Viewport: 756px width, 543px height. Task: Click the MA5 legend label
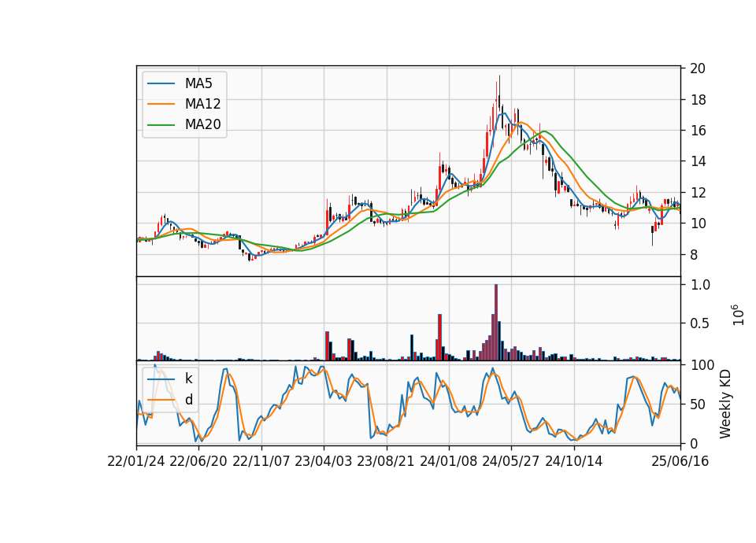click(198, 83)
